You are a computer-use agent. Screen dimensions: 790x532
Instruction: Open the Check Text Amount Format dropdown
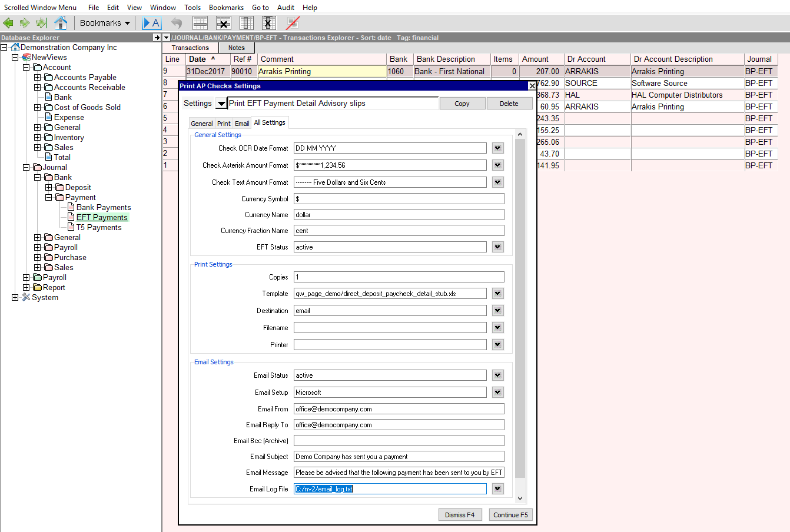point(498,182)
